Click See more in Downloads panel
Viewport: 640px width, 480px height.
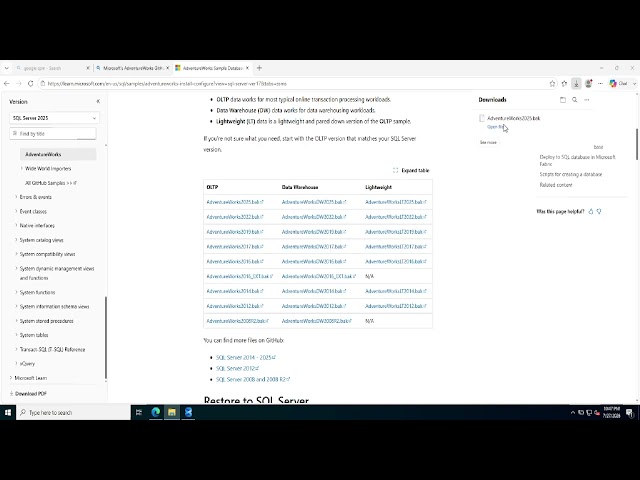pos(488,142)
